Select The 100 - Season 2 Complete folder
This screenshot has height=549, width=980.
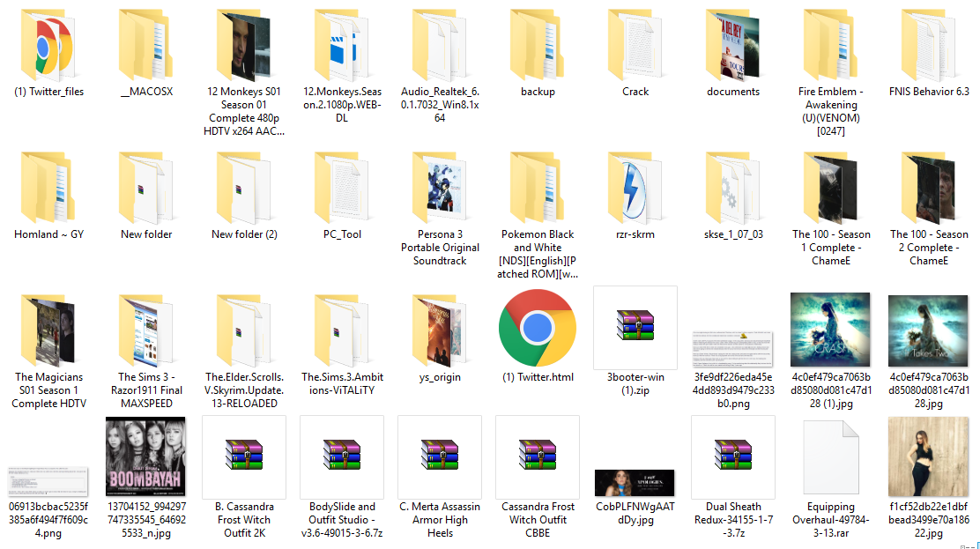pos(929,188)
